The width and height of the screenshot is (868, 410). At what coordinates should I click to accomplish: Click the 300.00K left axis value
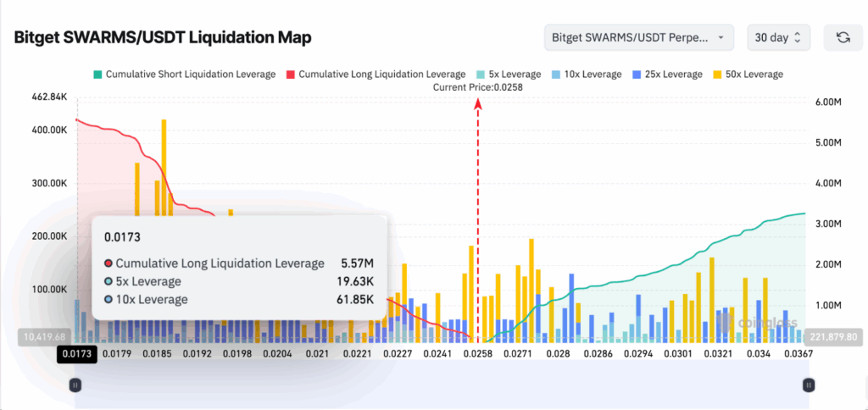tap(50, 183)
